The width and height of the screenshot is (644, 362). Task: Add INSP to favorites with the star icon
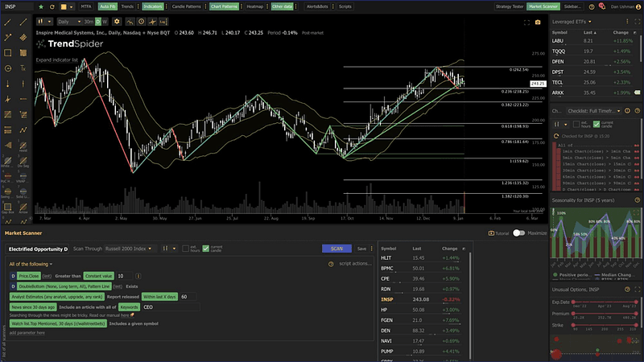(x=41, y=6)
